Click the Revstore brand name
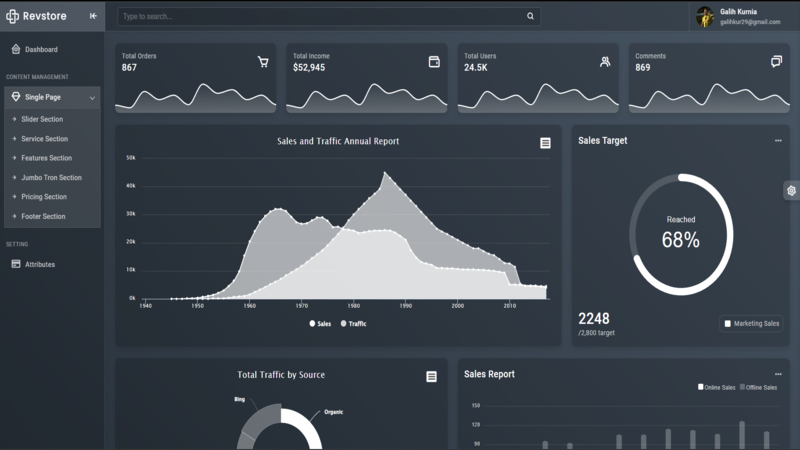Image resolution: width=800 pixels, height=450 pixels. coord(44,16)
